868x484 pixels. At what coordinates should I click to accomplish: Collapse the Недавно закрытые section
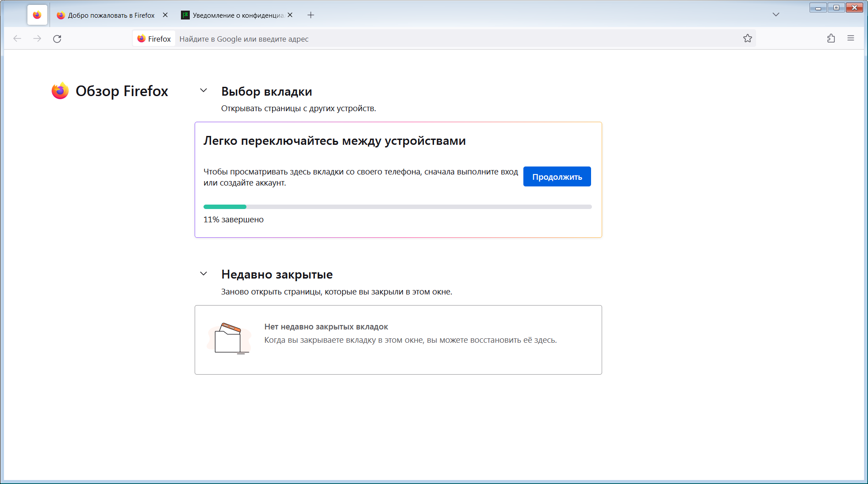[204, 274]
